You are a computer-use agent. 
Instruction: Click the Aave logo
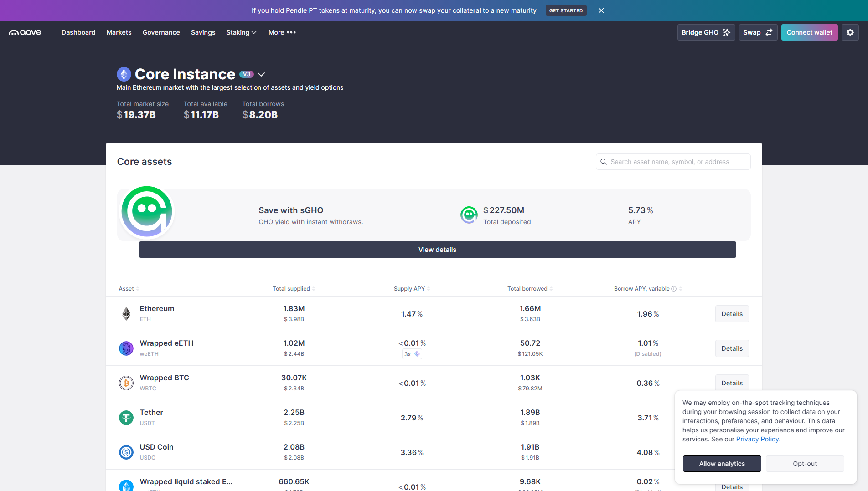pos(25,32)
